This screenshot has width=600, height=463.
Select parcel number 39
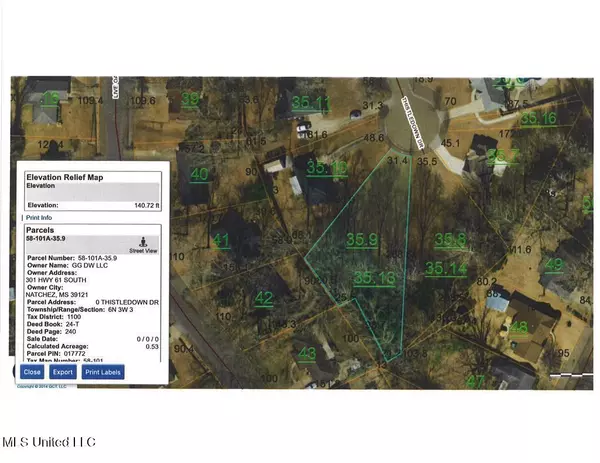190,98
